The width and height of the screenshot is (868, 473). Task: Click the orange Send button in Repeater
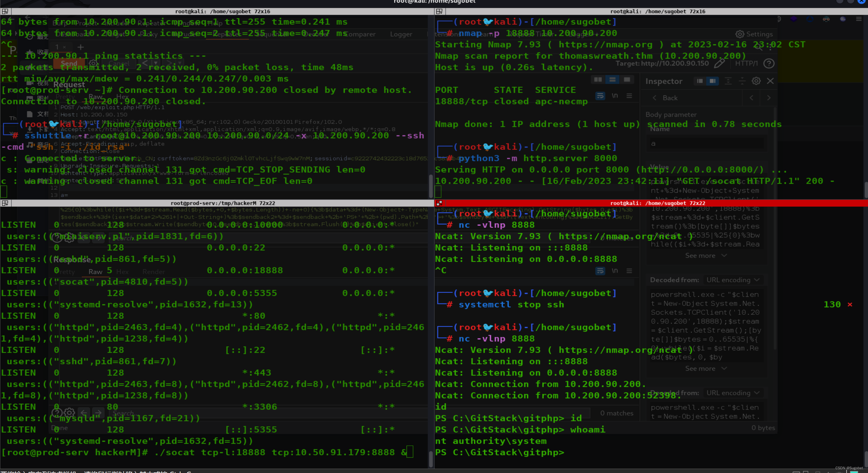pyautogui.click(x=69, y=63)
